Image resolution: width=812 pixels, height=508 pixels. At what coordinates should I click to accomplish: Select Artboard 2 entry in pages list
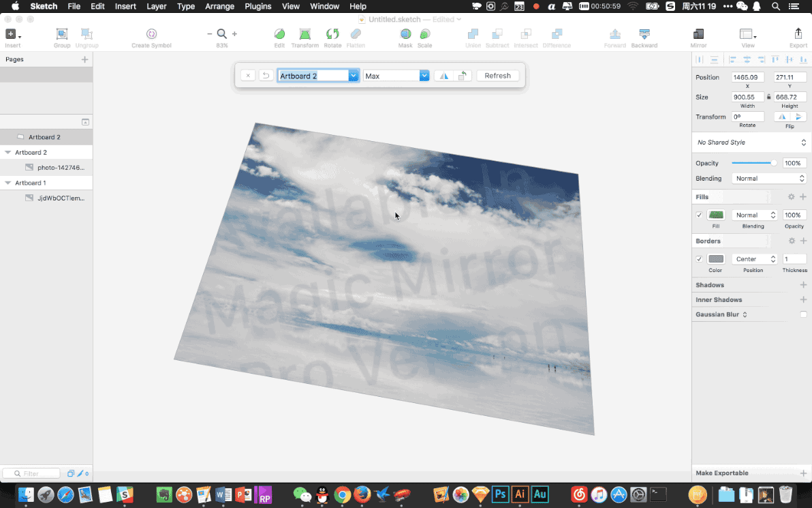coord(46,137)
